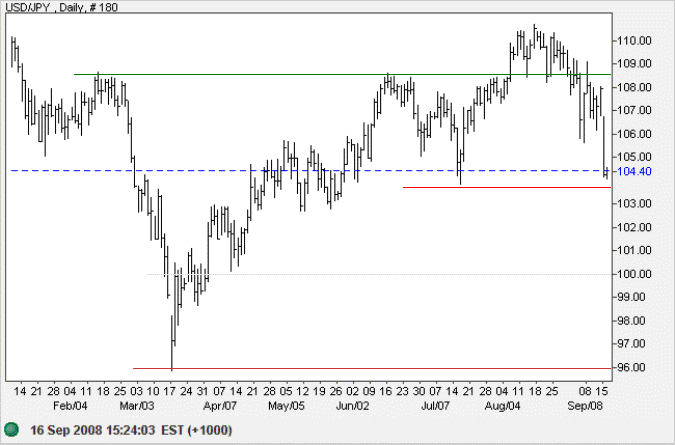Screen dimensions: 675x445
Task: Click the Jun/02 month label
Action: click(353, 406)
